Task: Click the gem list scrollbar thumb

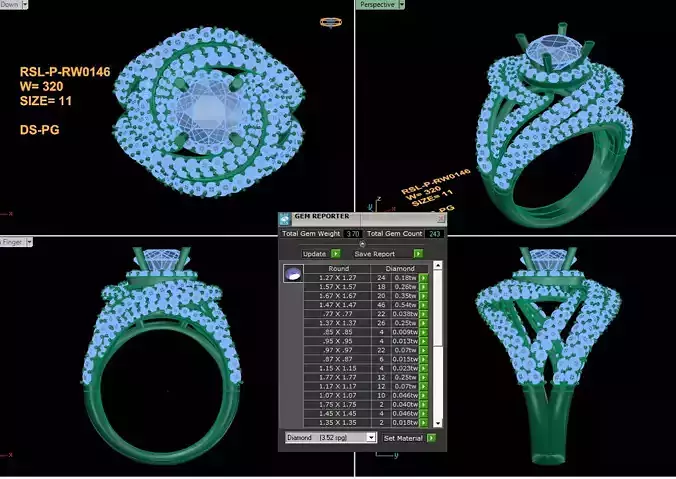Action: coord(438,308)
